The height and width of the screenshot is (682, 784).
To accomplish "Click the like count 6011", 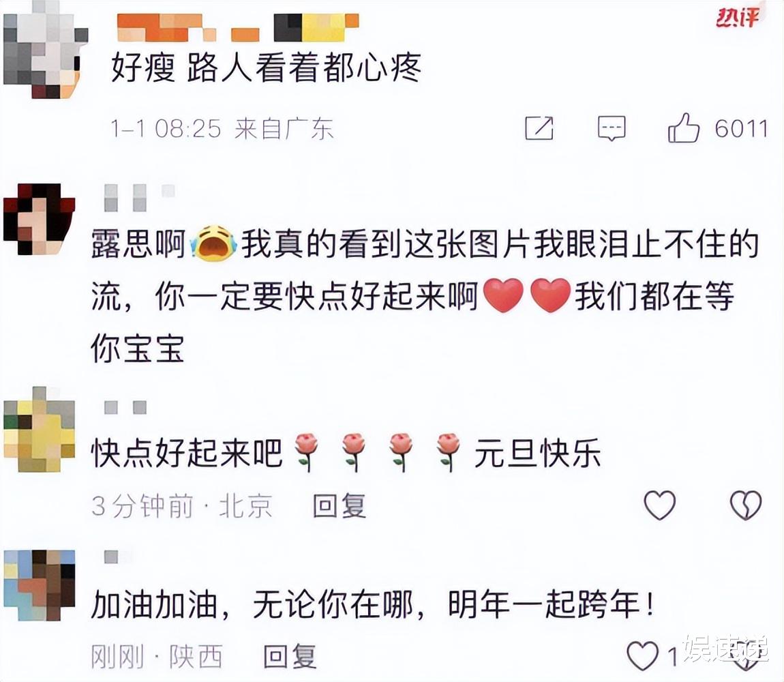I will pyautogui.click(x=740, y=129).
